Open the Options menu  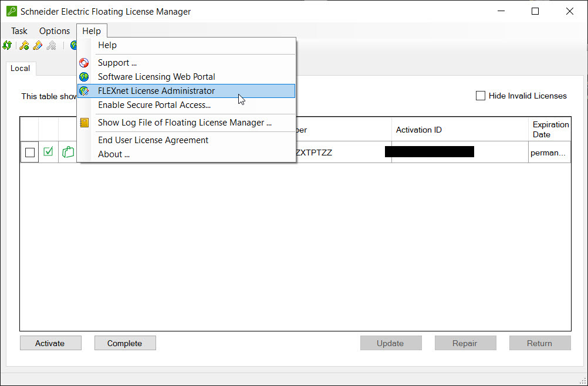click(x=55, y=31)
